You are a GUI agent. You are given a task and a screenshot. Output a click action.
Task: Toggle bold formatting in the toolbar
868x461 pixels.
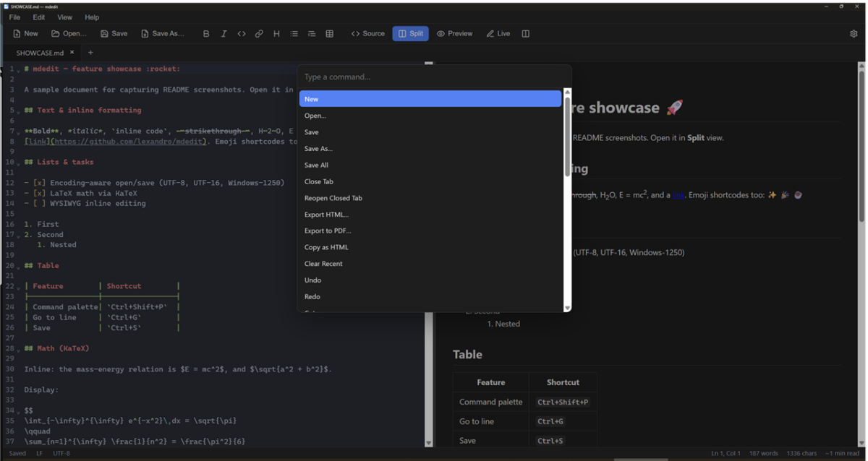pyautogui.click(x=206, y=33)
